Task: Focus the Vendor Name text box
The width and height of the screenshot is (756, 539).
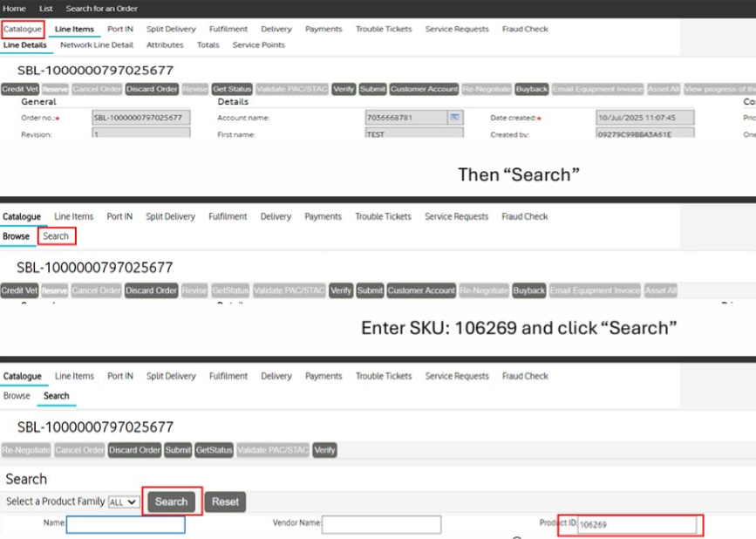Action: pos(381,524)
